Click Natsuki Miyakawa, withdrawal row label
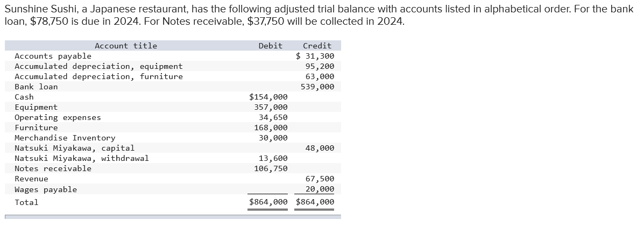This screenshot has height=226, width=644. pyautogui.click(x=82, y=158)
